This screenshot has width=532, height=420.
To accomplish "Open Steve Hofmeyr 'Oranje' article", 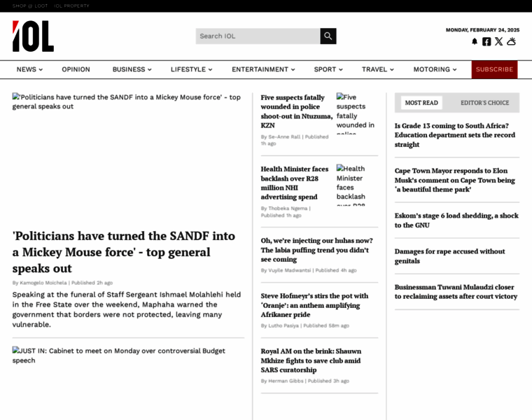I will [314, 305].
